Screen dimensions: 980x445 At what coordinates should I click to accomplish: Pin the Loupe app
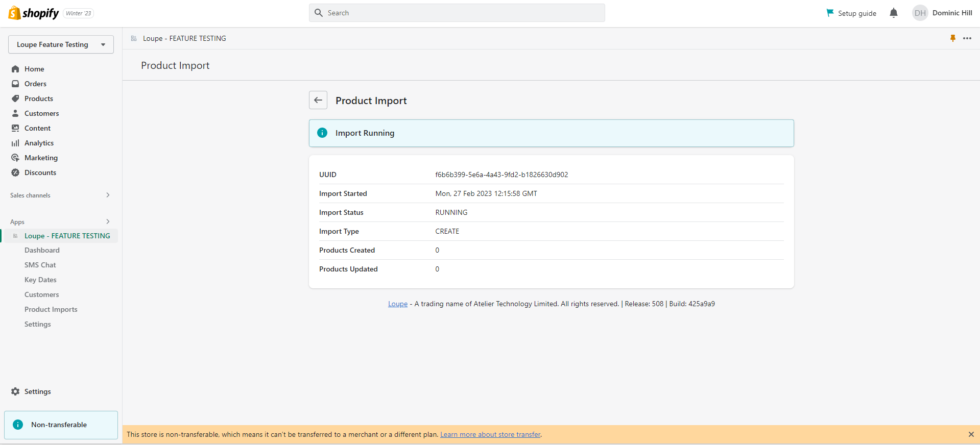tap(953, 38)
